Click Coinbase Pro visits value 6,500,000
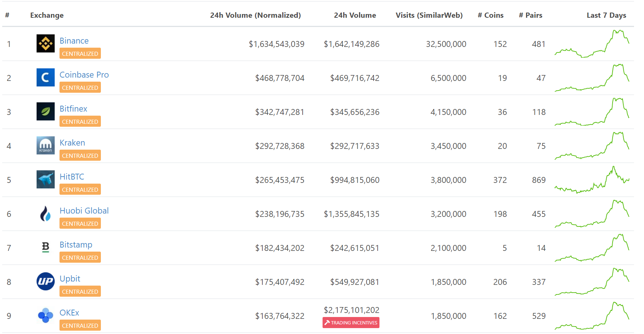The image size is (644, 334). tap(448, 78)
